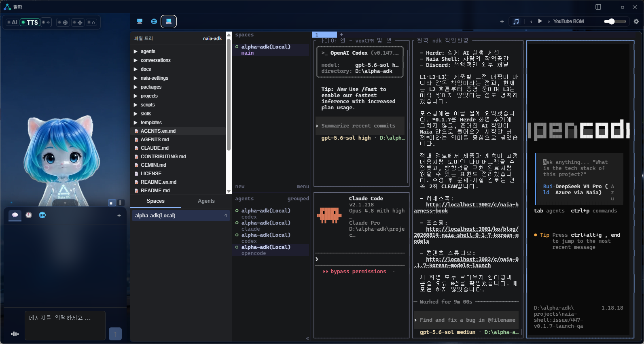Adjust the BGM volume slider
The width and height of the screenshot is (644, 344).
(x=615, y=21)
